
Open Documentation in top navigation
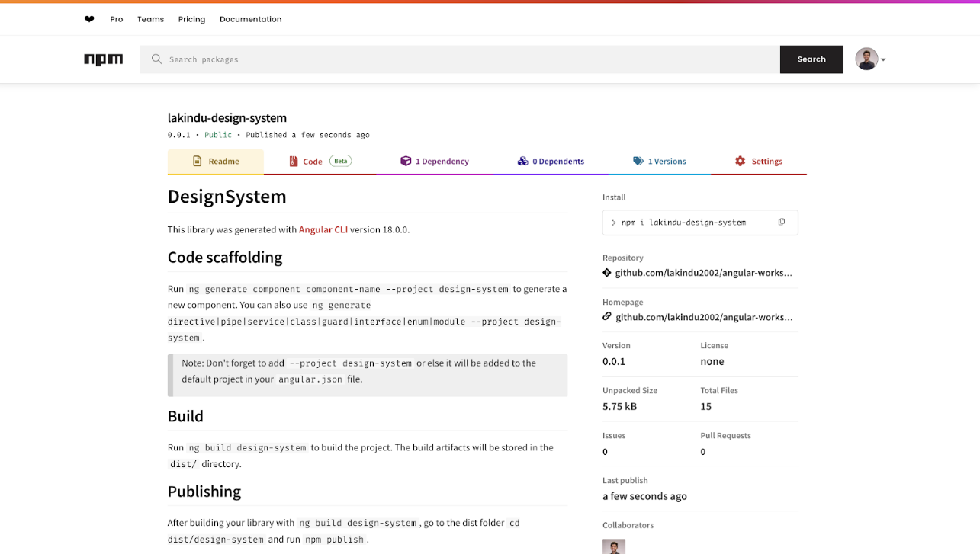click(250, 19)
